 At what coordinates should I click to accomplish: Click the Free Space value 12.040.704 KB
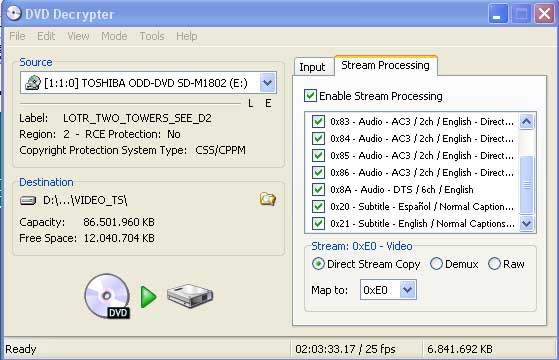pyautogui.click(x=119, y=238)
